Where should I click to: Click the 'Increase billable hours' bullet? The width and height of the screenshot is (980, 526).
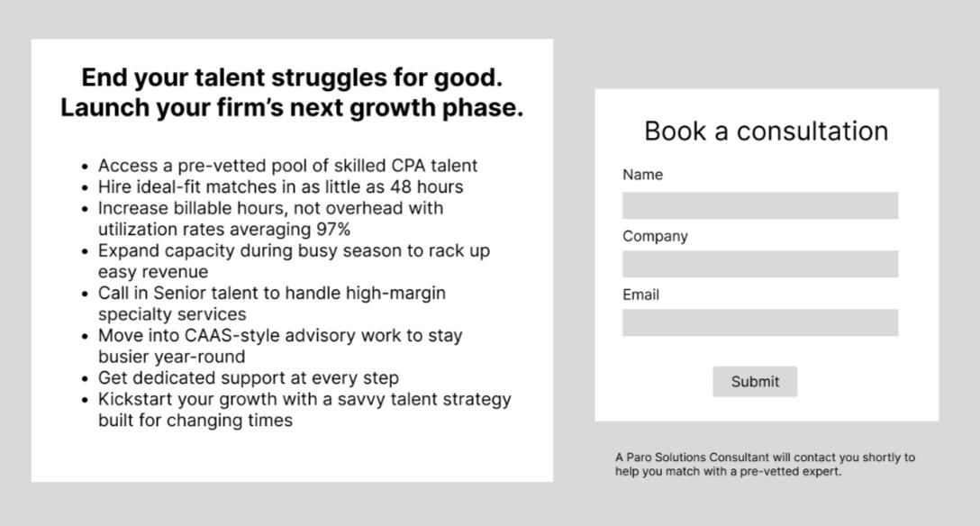click(270, 208)
